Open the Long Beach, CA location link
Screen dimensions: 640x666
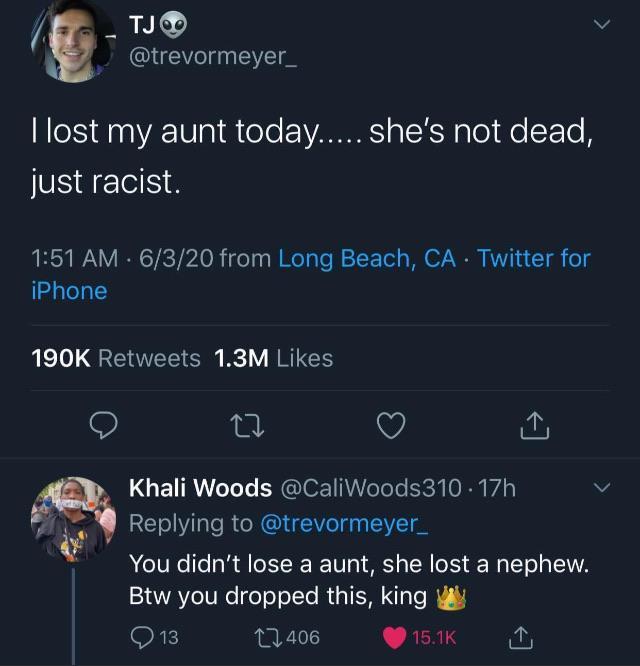pyautogui.click(x=367, y=259)
